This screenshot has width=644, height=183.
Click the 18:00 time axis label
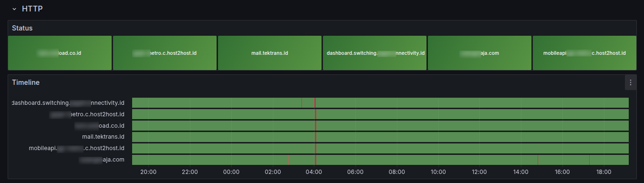(x=604, y=172)
